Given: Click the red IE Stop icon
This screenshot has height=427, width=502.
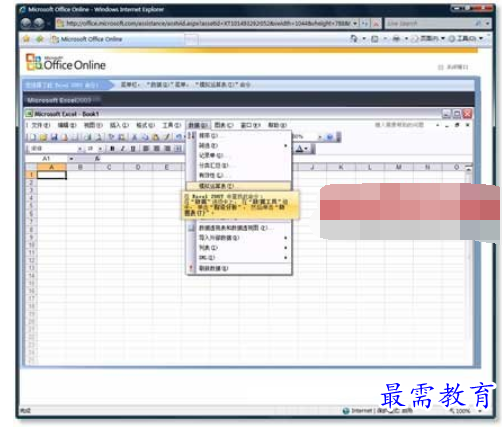Looking at the screenshot, I should [x=376, y=23].
